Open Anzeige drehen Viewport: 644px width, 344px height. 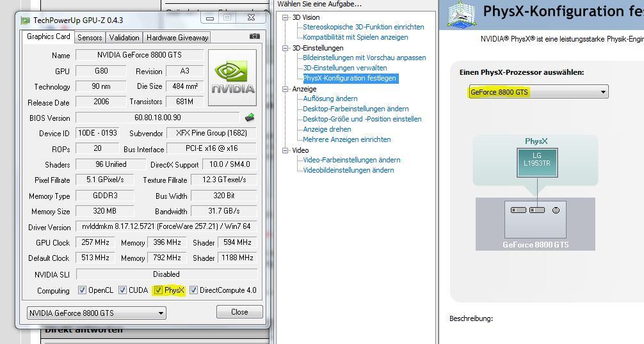click(x=327, y=129)
